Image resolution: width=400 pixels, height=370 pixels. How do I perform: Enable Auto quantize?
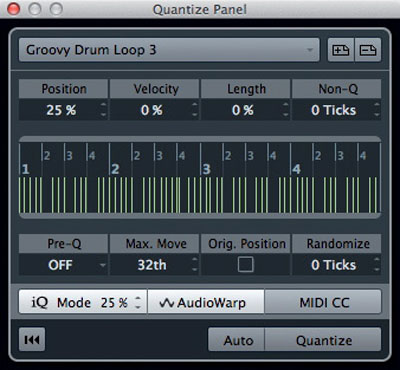pyautogui.click(x=236, y=340)
